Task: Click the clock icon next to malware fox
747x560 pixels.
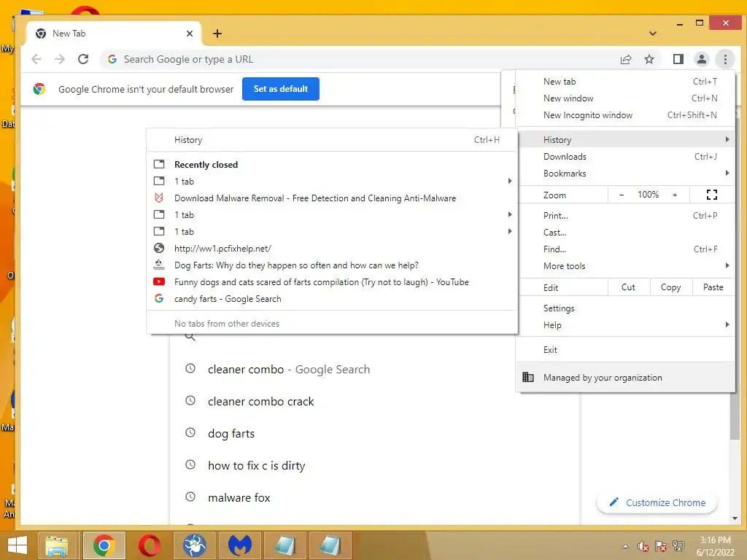Action: (x=190, y=497)
